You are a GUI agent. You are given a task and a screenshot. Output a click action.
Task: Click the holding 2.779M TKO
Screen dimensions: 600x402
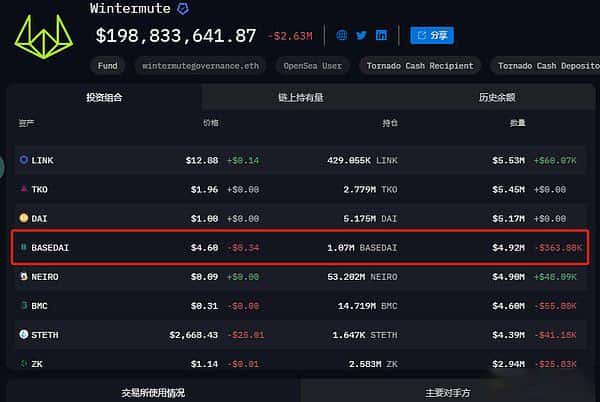point(370,189)
